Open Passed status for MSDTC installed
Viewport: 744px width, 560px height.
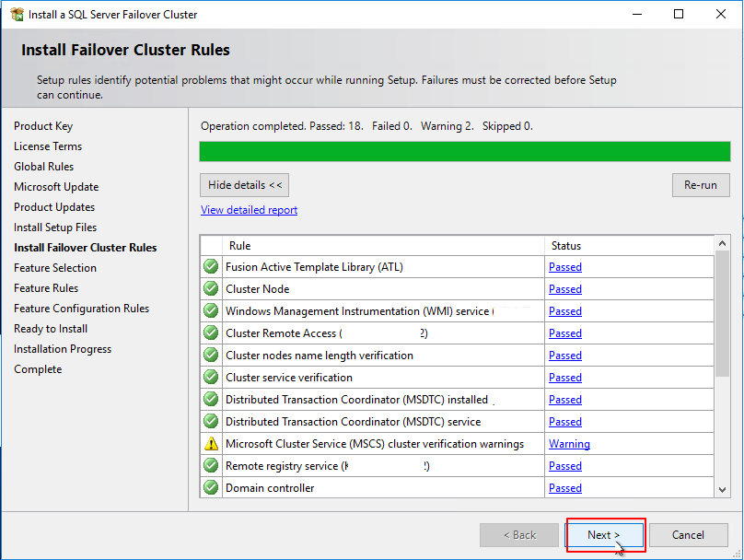(565, 400)
